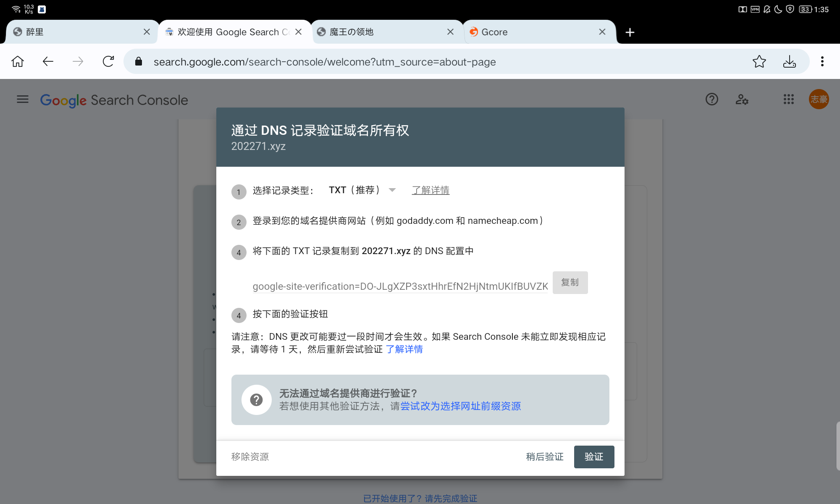
Task: Open the 尝试改为选择网址前缀资源 link
Action: click(x=460, y=406)
